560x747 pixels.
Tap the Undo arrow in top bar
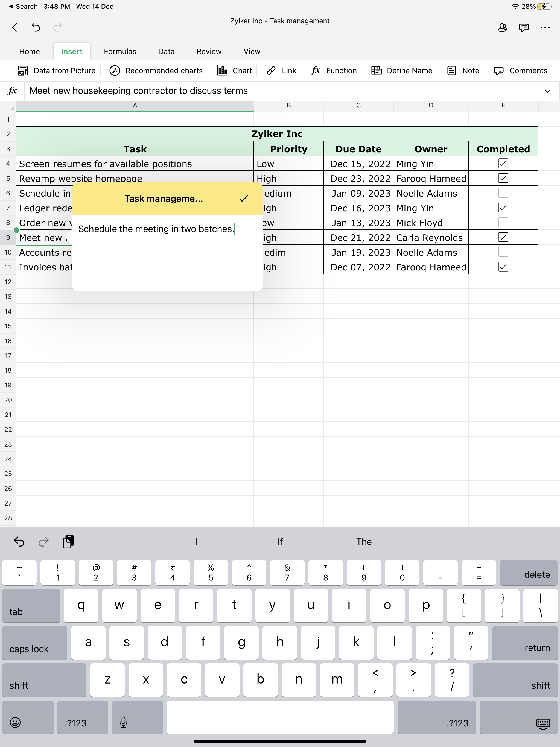click(36, 27)
